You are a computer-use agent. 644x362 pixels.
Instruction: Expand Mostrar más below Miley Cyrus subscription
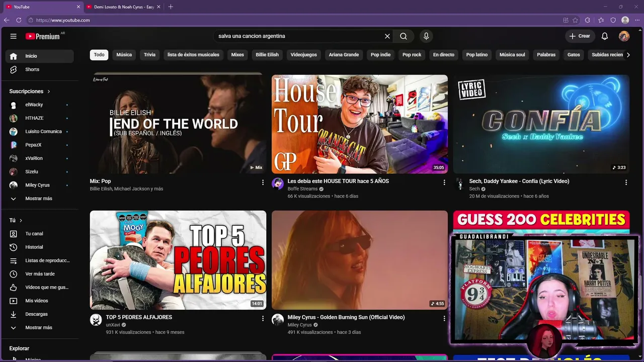39,199
